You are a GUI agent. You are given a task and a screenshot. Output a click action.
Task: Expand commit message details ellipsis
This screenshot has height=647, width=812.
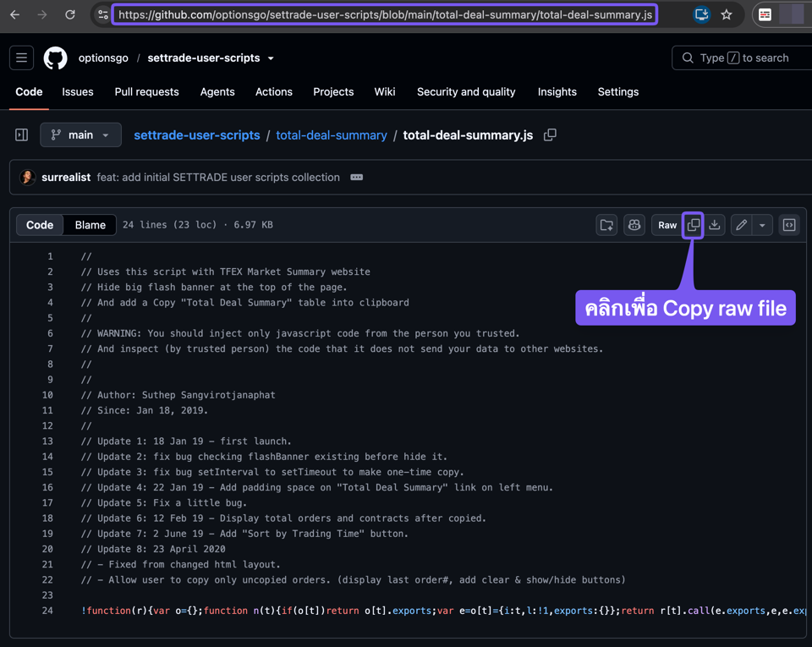point(356,177)
